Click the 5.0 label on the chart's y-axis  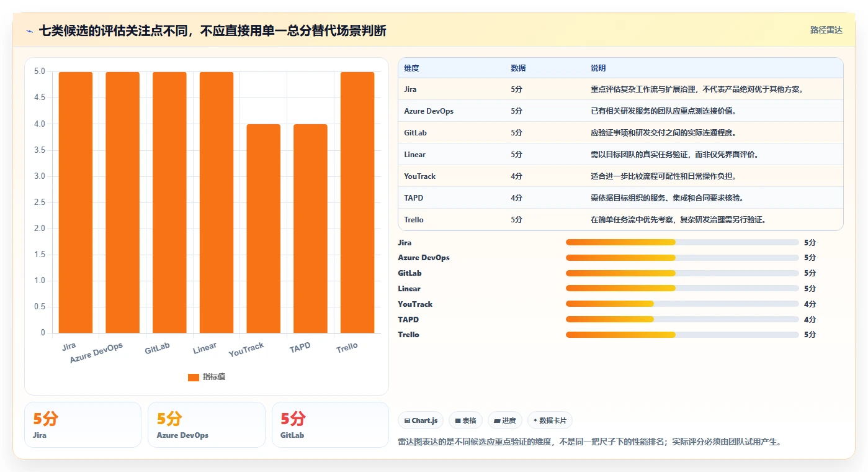pos(39,71)
